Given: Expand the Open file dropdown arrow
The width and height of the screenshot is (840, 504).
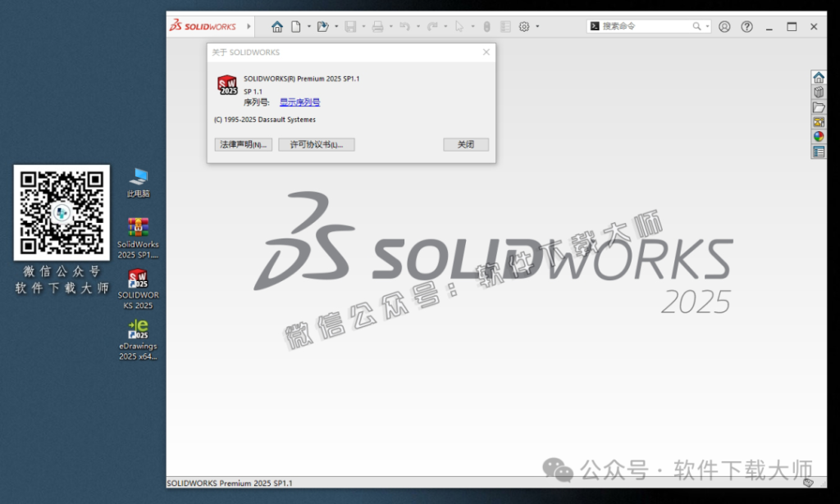Looking at the screenshot, I should (x=336, y=25).
